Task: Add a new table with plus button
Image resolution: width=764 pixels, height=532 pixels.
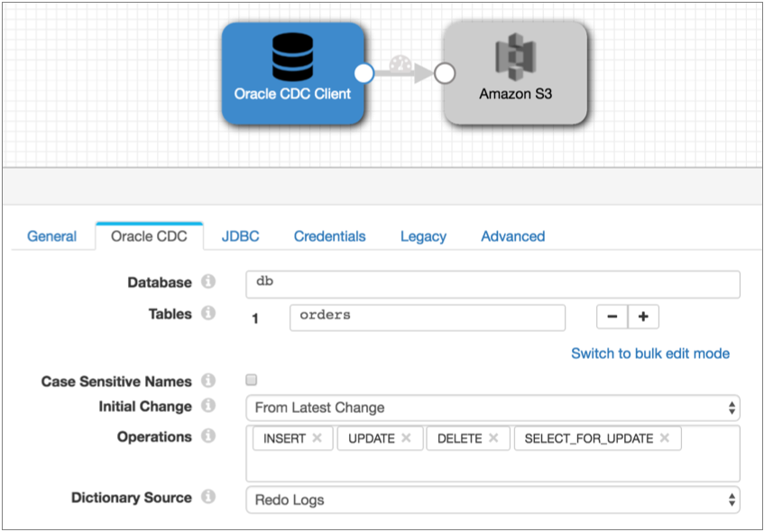Action: pyautogui.click(x=643, y=316)
